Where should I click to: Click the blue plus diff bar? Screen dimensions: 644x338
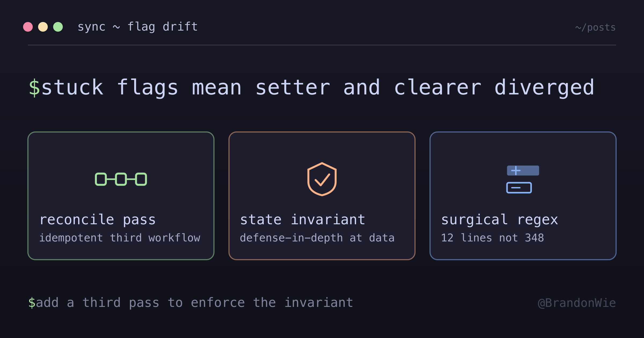tap(523, 171)
